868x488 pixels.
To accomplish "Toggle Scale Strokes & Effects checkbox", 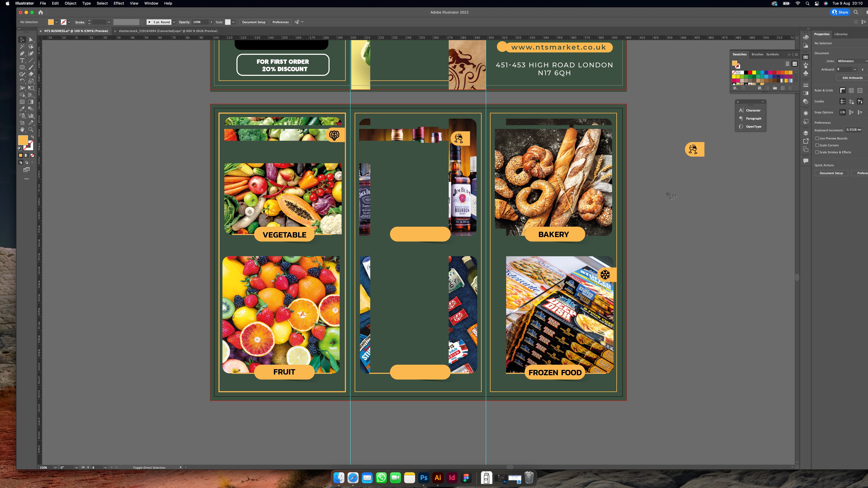I will click(x=817, y=152).
